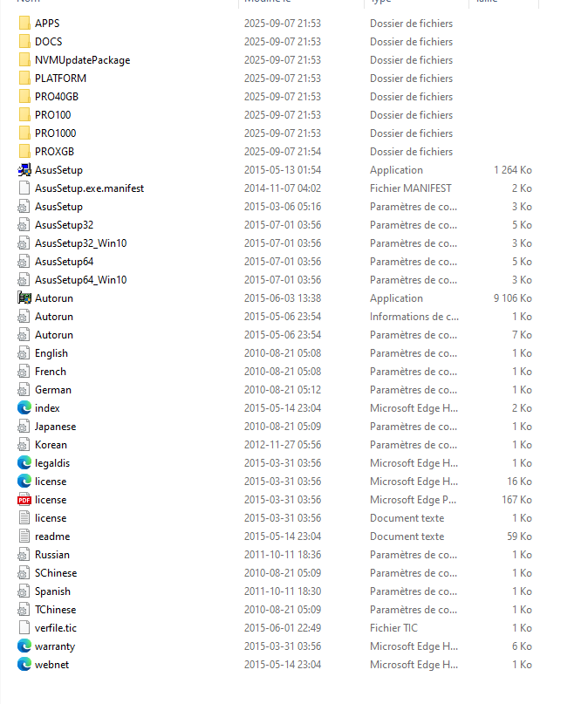Image resolution: width=588 pixels, height=704 pixels.
Task: Select the Spanish file name
Action: (x=52, y=591)
